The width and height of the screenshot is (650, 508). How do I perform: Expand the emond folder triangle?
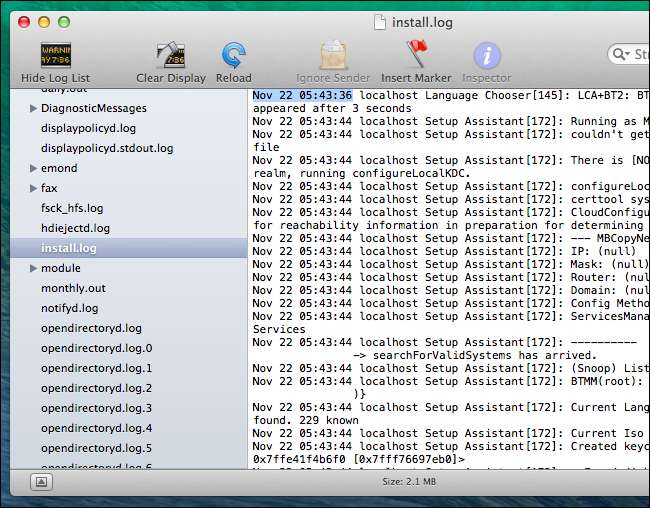click(34, 168)
